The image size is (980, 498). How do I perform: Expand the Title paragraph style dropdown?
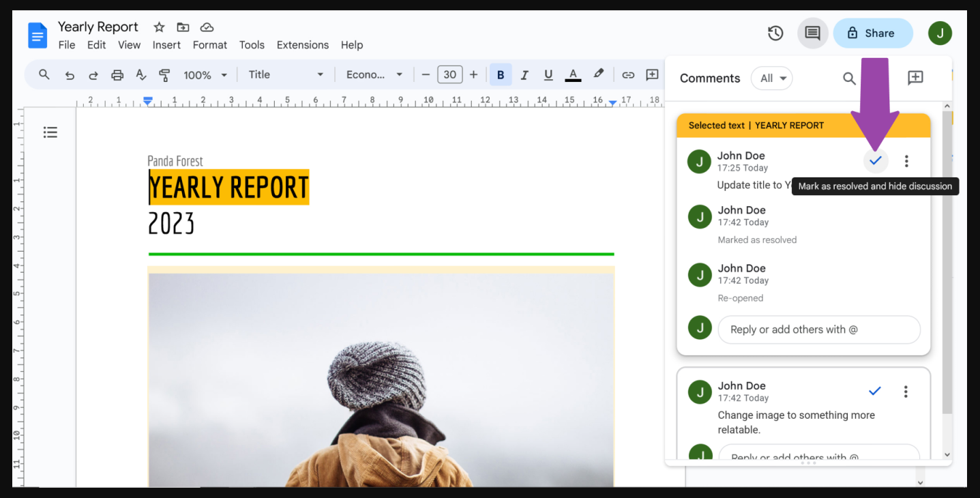tap(285, 75)
